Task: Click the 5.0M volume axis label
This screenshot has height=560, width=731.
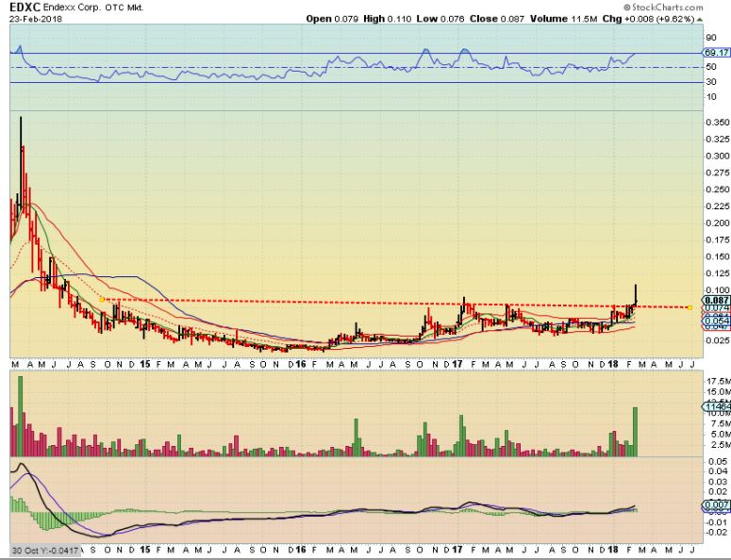Action: pos(721,435)
